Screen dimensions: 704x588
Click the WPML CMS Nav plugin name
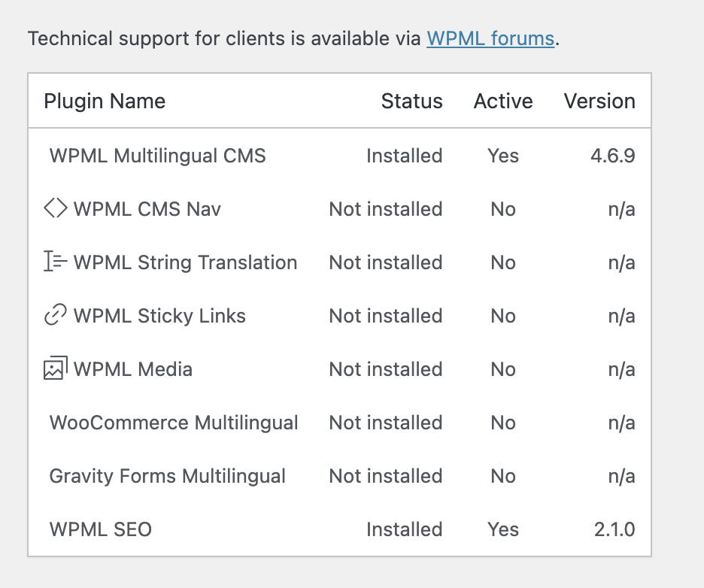click(147, 209)
